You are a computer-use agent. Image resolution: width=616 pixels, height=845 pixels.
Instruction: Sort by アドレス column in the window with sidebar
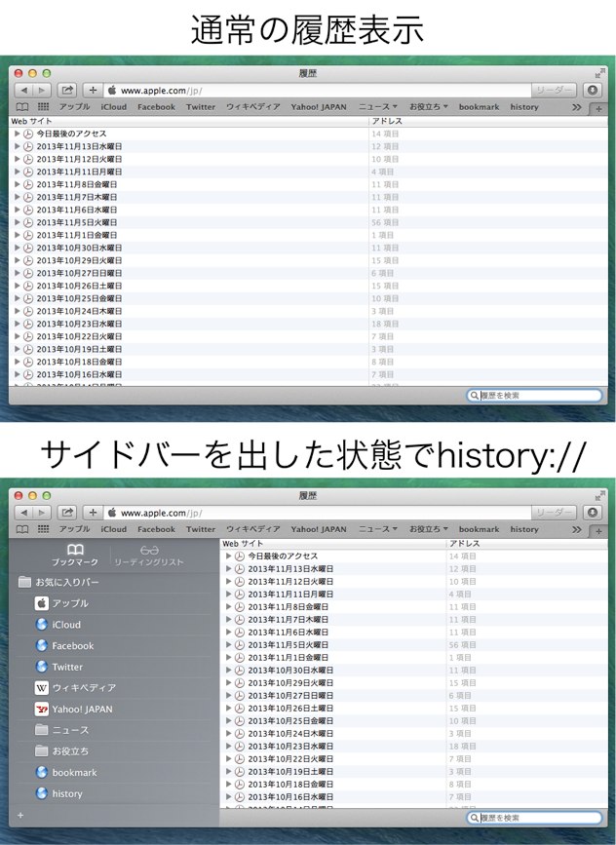527,544
